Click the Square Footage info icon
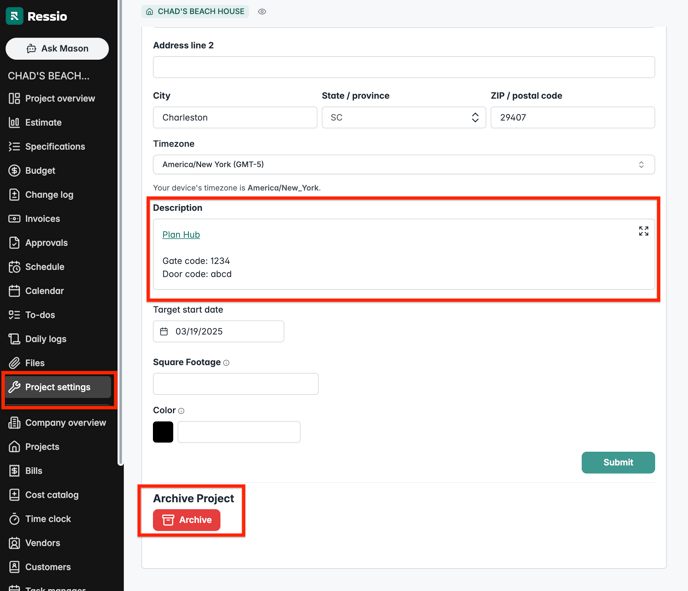688x591 pixels. coord(227,363)
